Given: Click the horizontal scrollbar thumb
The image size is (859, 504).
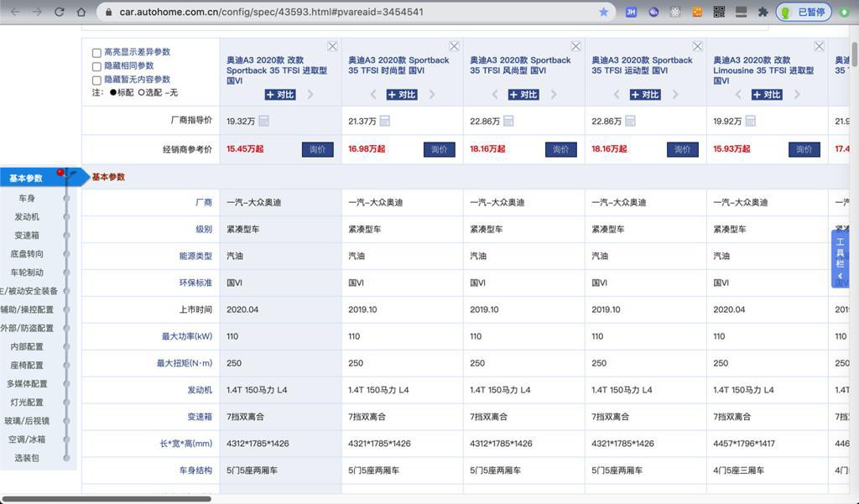Looking at the screenshot, I should pyautogui.click(x=107, y=499).
